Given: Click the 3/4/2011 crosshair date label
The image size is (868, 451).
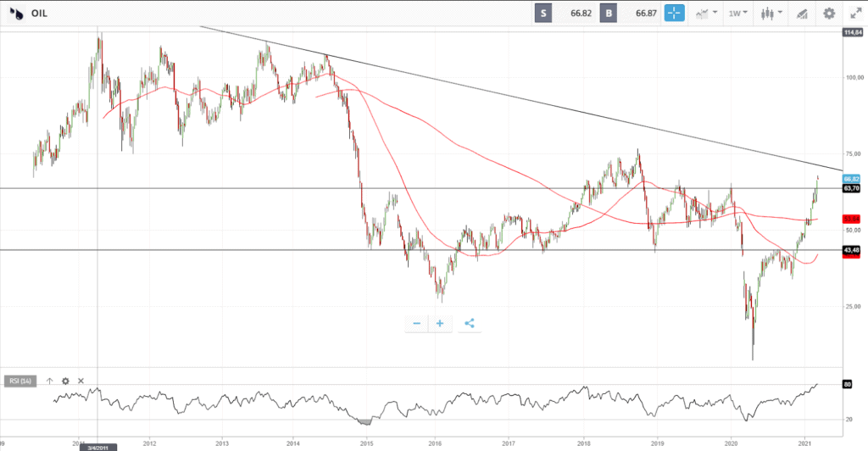Looking at the screenshot, I should pos(98,448).
